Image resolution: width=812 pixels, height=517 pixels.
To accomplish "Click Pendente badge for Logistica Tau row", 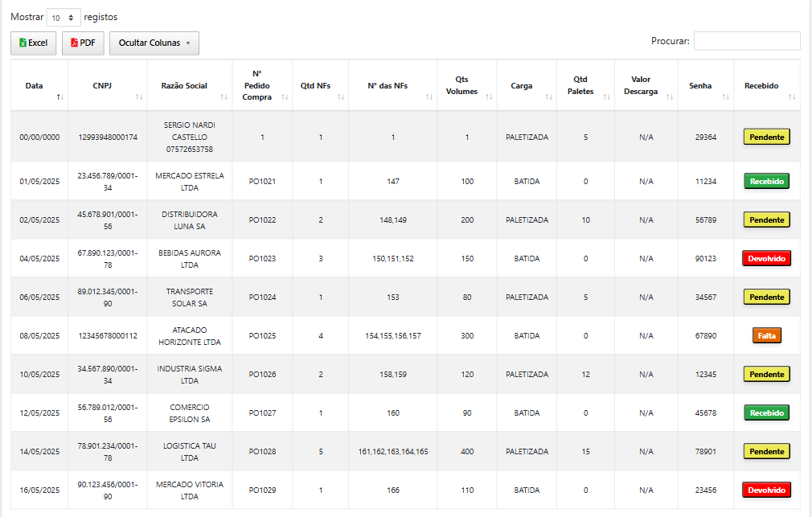I will 766,451.
